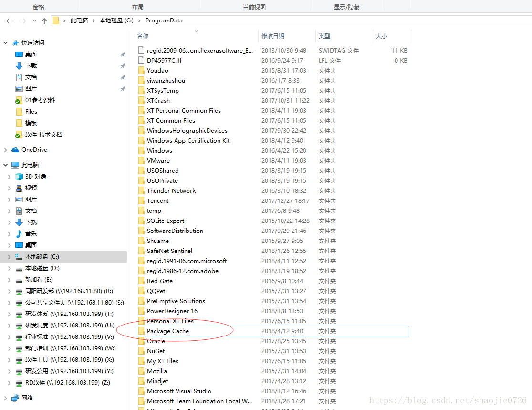Collapse the Quick access tree node

pyautogui.click(x=5, y=43)
